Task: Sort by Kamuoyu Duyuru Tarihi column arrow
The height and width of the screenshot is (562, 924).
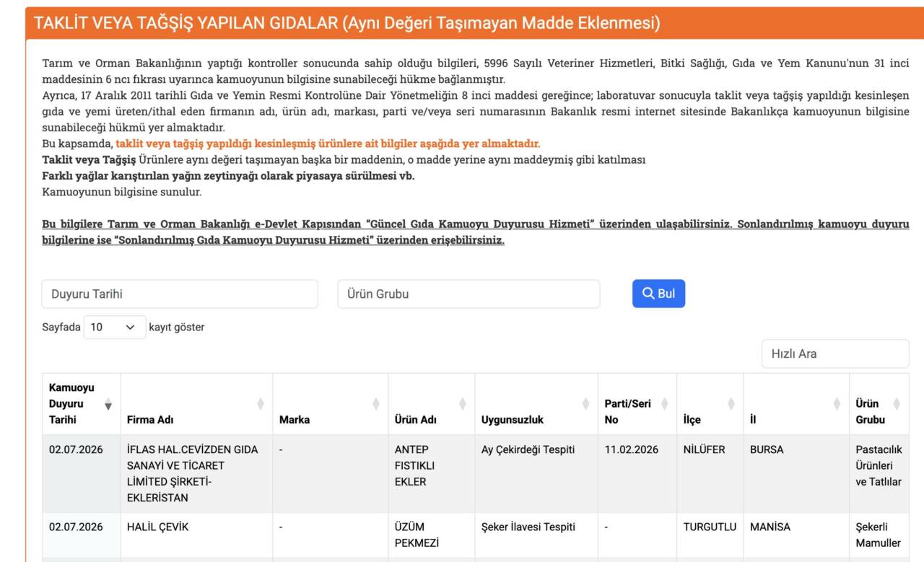Action: click(x=108, y=404)
